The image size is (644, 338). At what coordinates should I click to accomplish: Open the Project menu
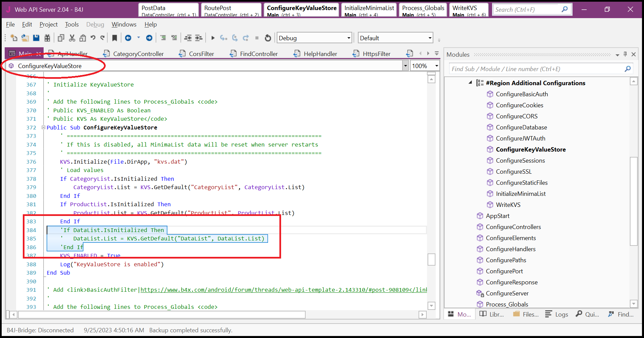(49, 24)
